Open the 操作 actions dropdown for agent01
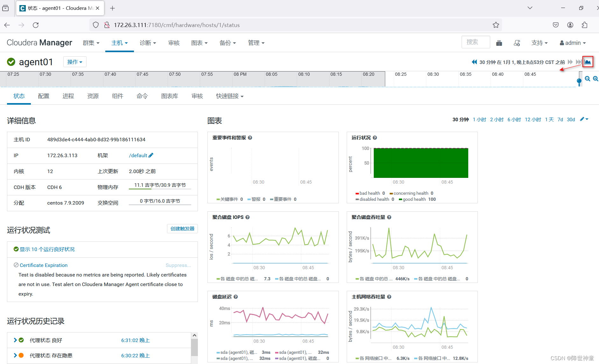 (x=75, y=62)
